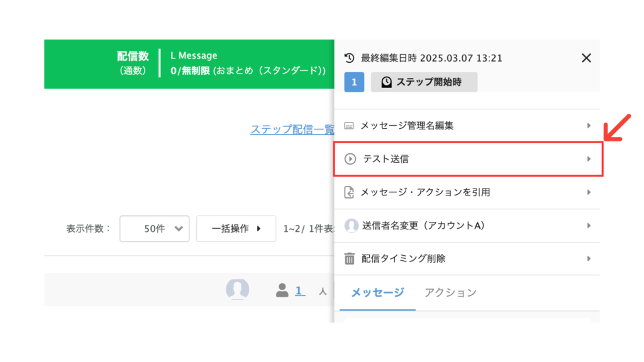644x362 pixels.
Task: Expand arrow on テスト送信 row
Action: pyautogui.click(x=589, y=159)
